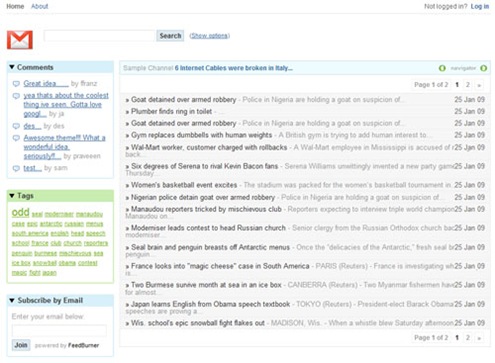The image size is (495, 363).
Task: Click next-page arrow in lower pagination
Action: [x=479, y=338]
